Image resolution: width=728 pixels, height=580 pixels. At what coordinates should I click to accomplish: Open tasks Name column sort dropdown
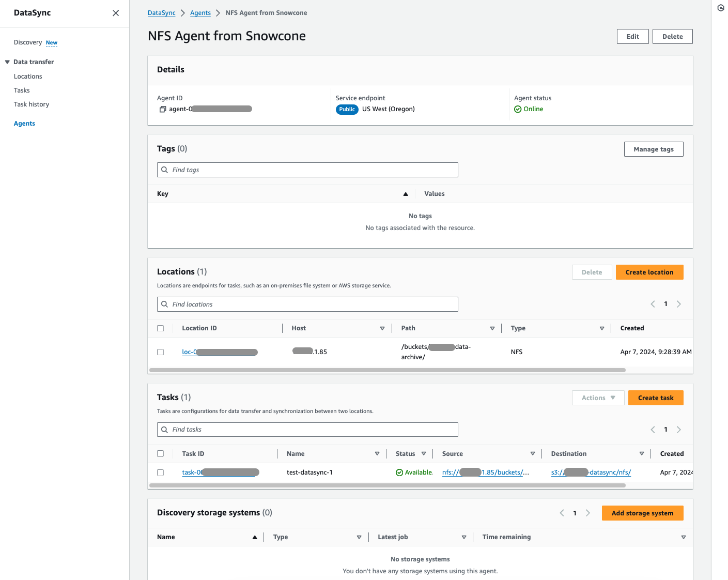[x=377, y=454]
